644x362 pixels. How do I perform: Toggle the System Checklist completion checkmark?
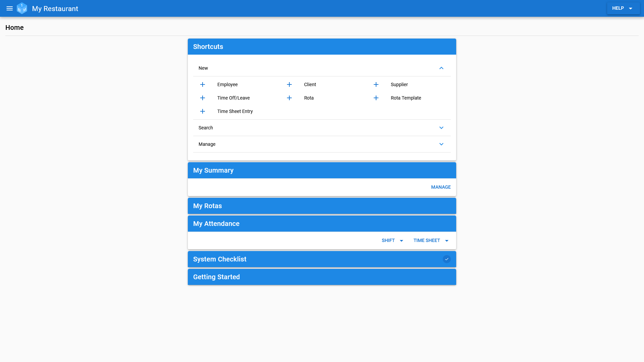[x=447, y=259]
